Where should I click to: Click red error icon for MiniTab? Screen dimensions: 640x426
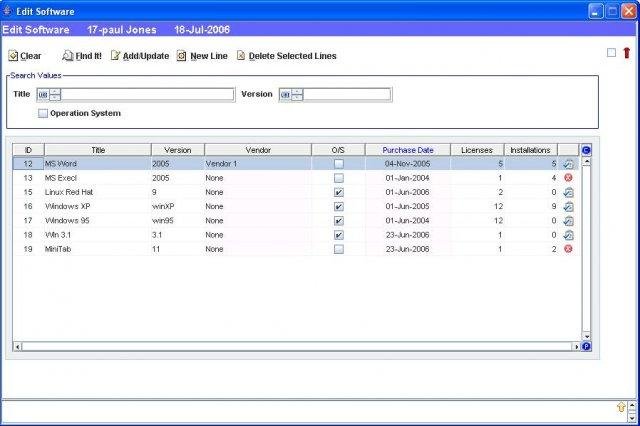568,249
